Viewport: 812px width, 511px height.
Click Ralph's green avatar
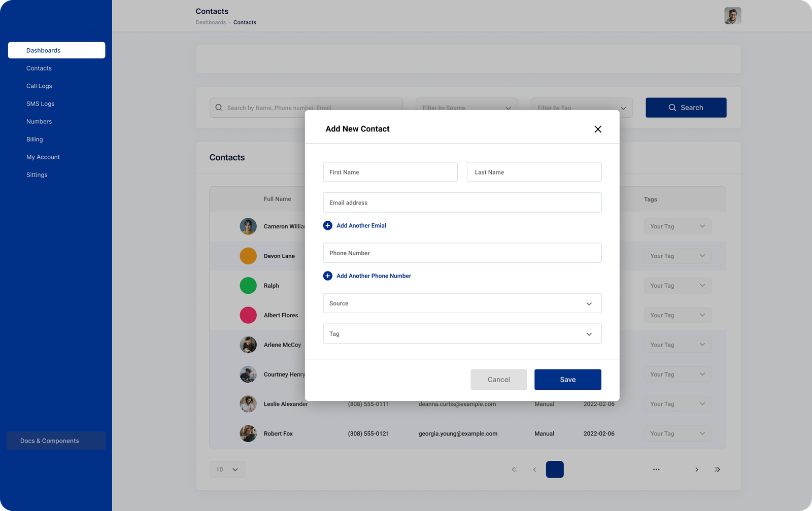pos(248,285)
